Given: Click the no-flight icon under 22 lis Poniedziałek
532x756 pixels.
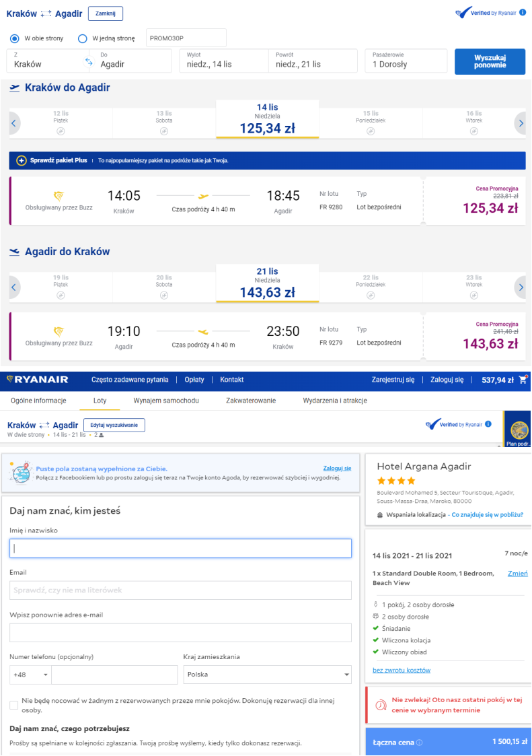Looking at the screenshot, I should (x=371, y=296).
